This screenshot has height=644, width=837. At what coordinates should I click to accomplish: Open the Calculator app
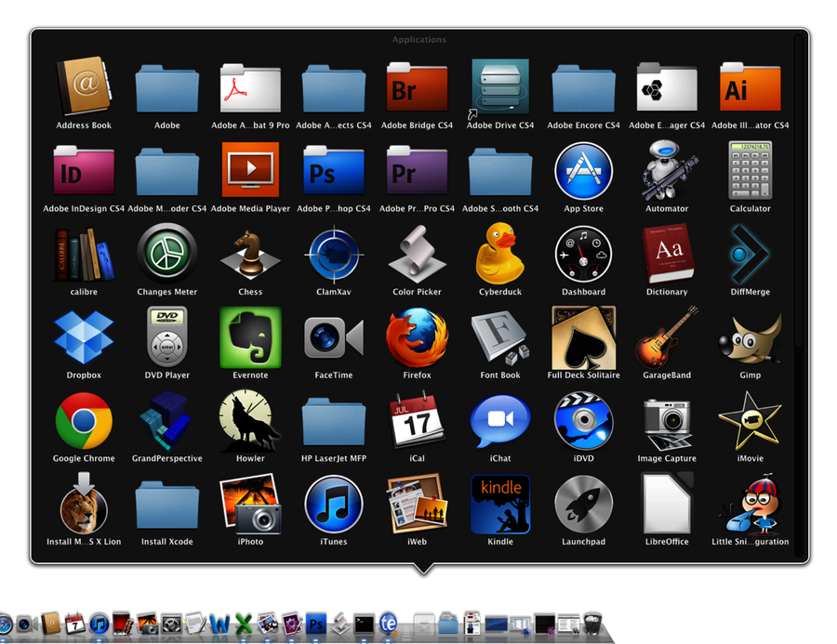750,170
